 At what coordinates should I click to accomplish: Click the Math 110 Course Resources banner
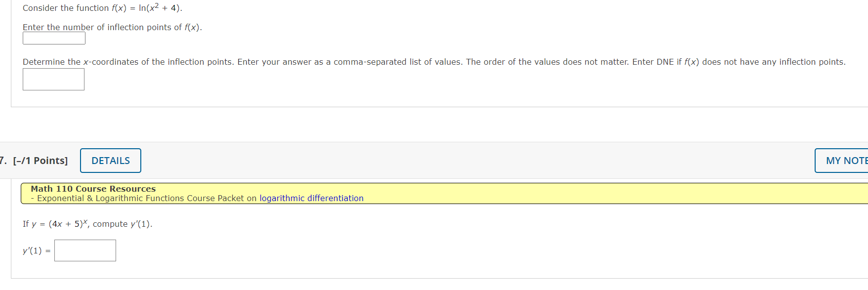[93, 188]
